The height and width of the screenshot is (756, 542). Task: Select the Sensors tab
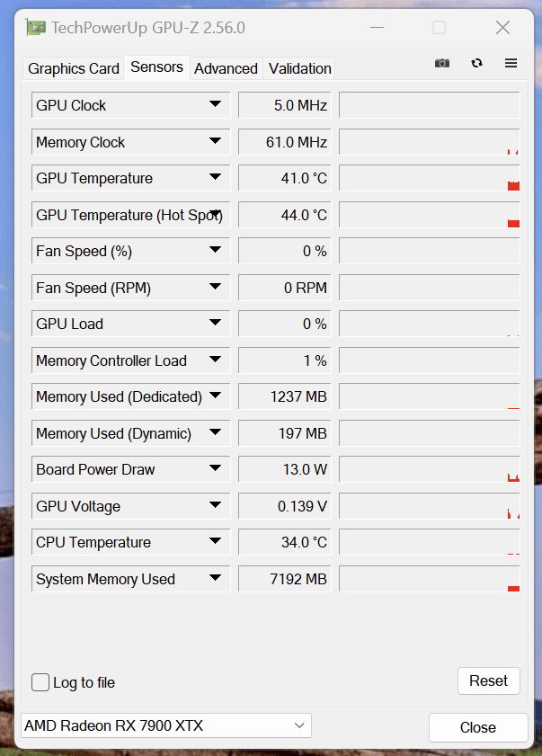(156, 67)
